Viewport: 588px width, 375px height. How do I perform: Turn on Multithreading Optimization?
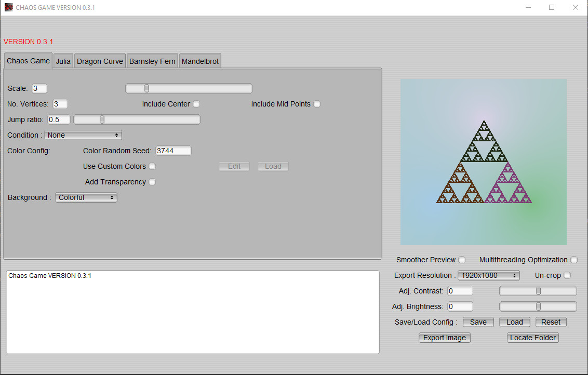click(573, 260)
